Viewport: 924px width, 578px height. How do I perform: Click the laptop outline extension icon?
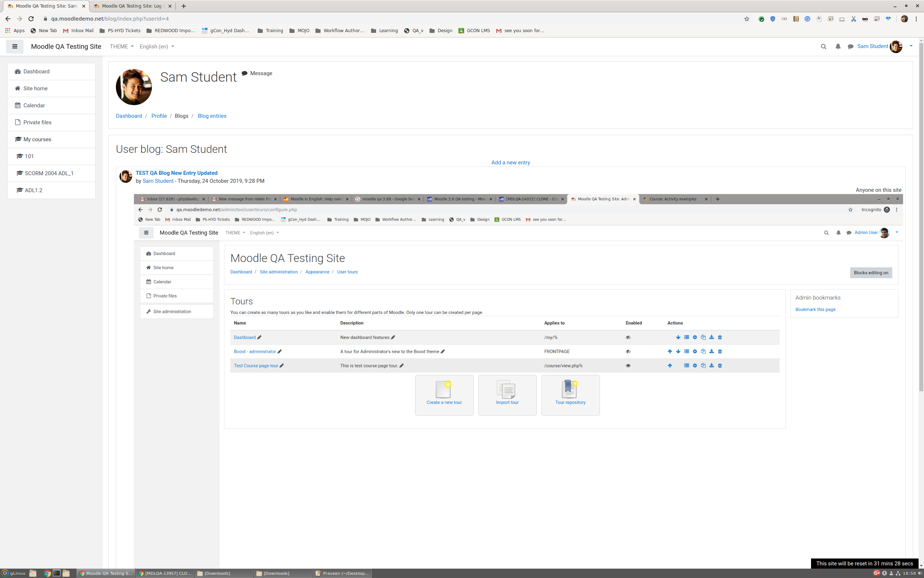(x=842, y=19)
